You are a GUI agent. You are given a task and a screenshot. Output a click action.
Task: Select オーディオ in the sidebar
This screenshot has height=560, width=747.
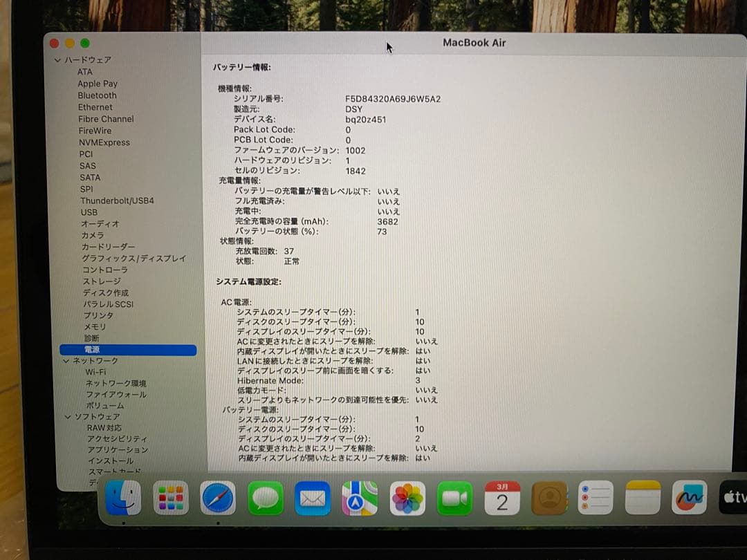100,224
